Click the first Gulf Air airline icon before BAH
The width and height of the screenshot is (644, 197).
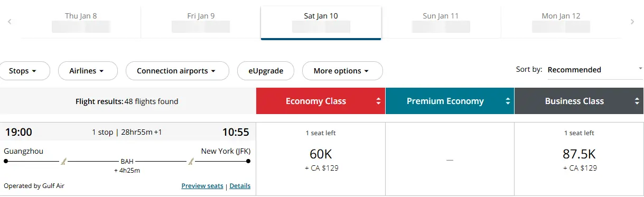click(x=64, y=161)
